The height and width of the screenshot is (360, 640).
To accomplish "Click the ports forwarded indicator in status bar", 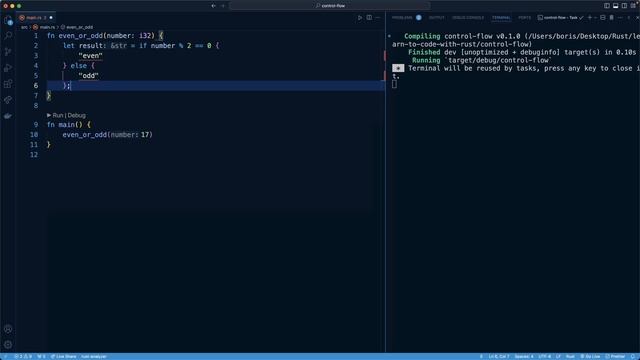I will (41, 356).
